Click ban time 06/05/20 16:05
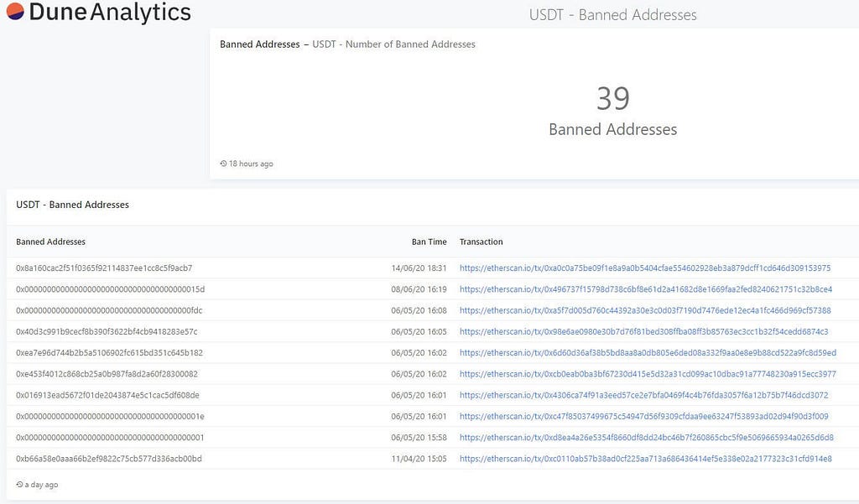The height and width of the screenshot is (504, 859). click(419, 331)
